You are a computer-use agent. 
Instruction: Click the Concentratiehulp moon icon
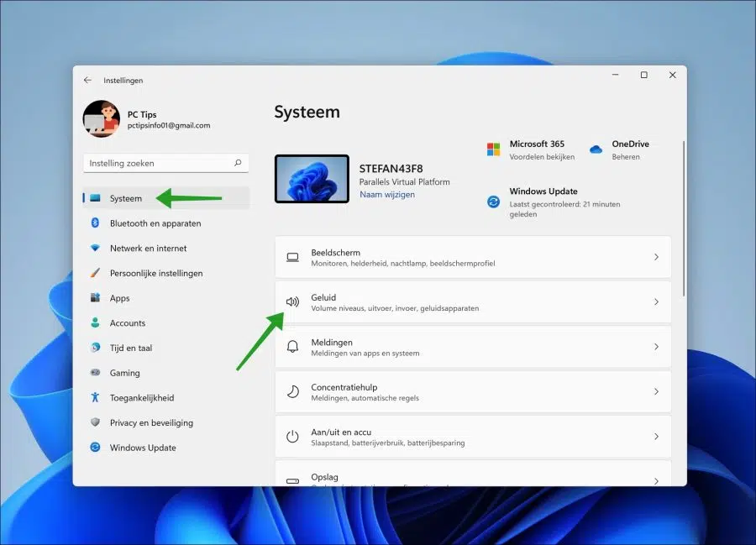click(292, 392)
